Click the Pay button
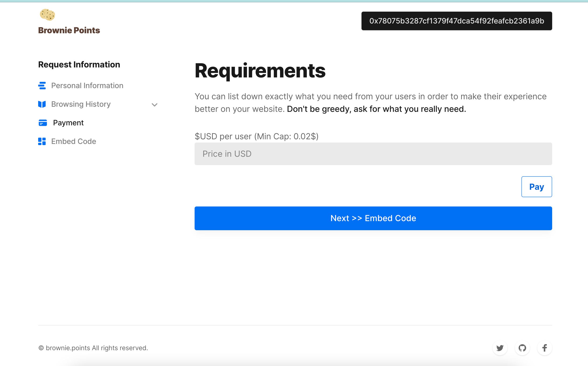 [536, 186]
